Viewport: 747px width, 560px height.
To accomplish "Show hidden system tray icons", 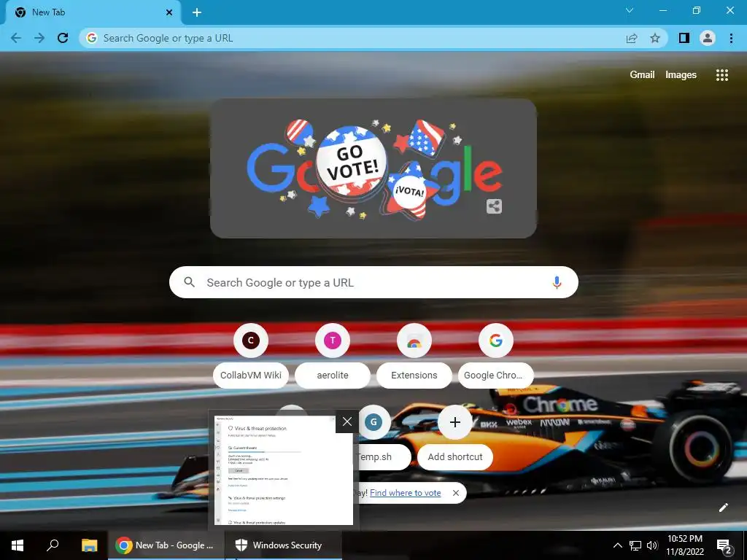I will tap(617, 545).
